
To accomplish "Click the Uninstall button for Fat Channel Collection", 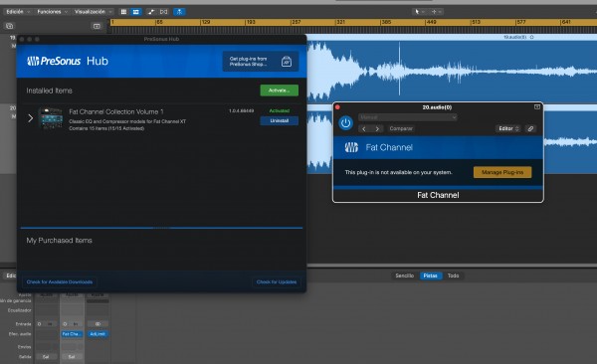I will [x=279, y=120].
